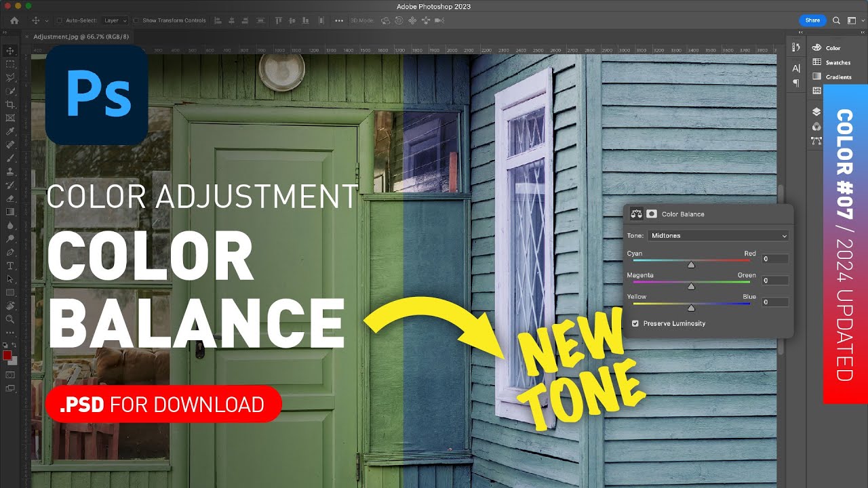Image resolution: width=868 pixels, height=488 pixels.
Task: Click the Cyan-Red slider handle
Action: point(691,265)
